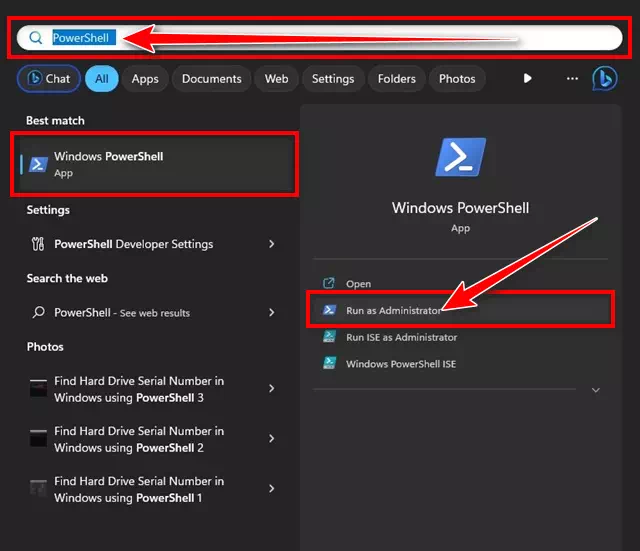The width and height of the screenshot is (640, 551).
Task: Expand more actions with the down chevron
Action: point(596,390)
